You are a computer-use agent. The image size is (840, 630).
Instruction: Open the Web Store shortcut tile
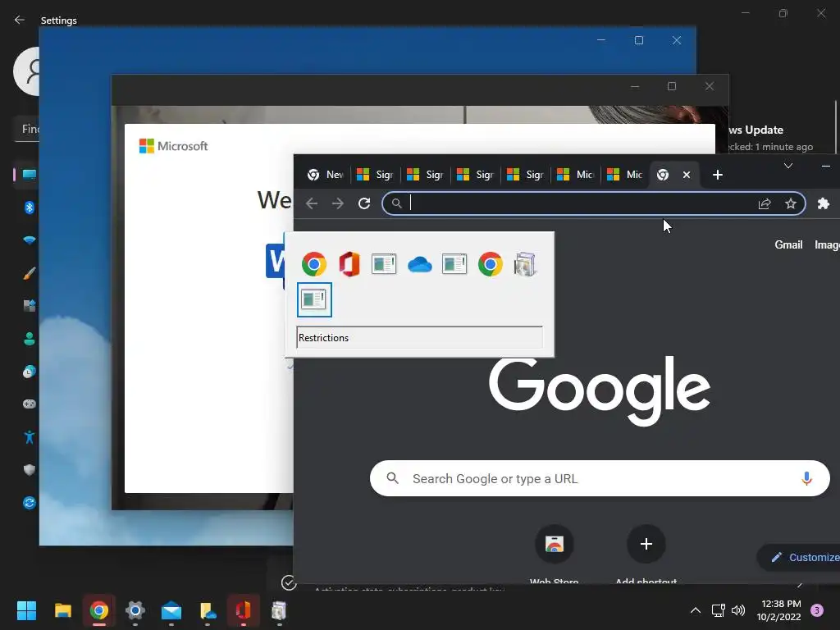(554, 545)
